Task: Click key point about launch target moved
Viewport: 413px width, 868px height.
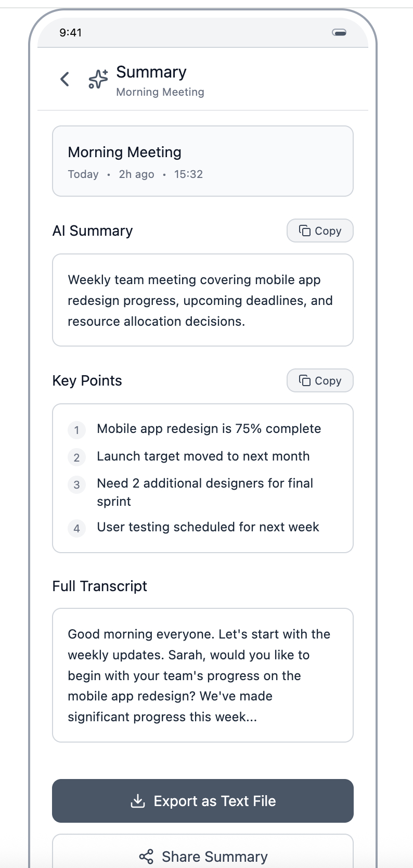Action: pyautogui.click(x=203, y=456)
